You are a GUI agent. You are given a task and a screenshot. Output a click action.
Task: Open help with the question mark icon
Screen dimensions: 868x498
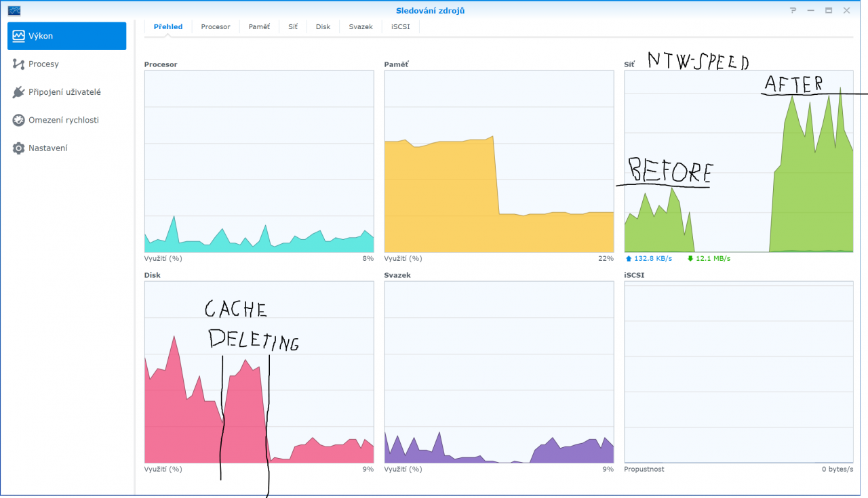[x=792, y=10]
